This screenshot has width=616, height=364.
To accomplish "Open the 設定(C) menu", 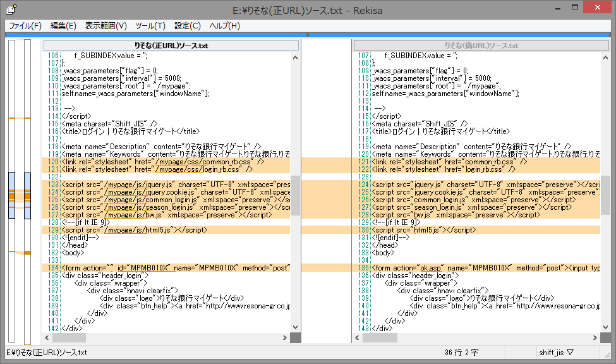I will (188, 26).
